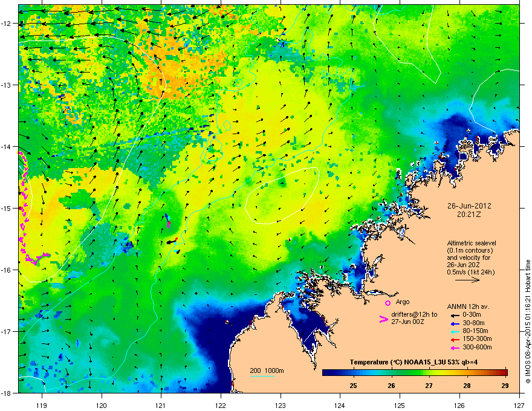Click the cyan bathymetry legend line
532x411 pixels.
(262, 376)
